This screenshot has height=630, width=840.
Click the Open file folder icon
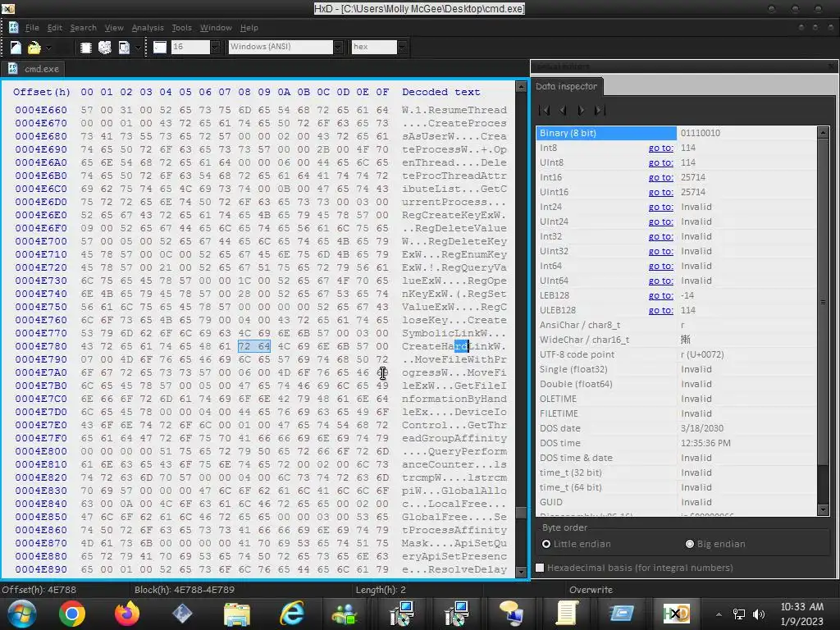click(34, 48)
